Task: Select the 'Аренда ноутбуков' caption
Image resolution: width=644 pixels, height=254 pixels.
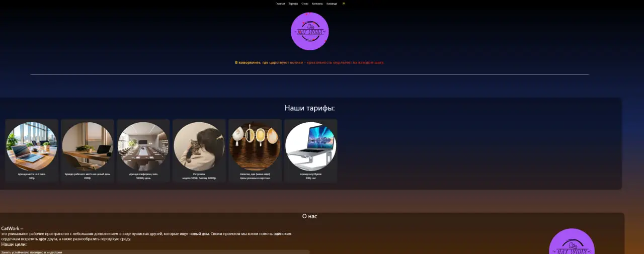Action: pos(311,174)
